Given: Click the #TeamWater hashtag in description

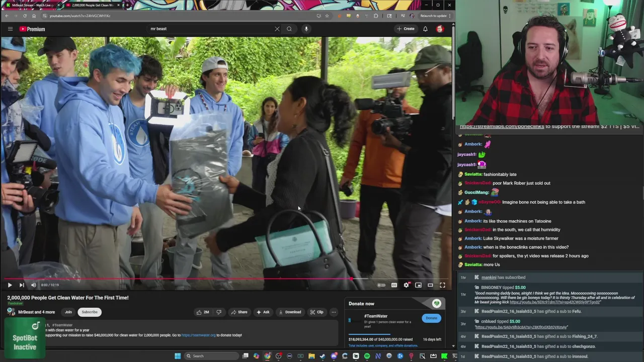Looking at the screenshot, I should [x=62, y=325].
